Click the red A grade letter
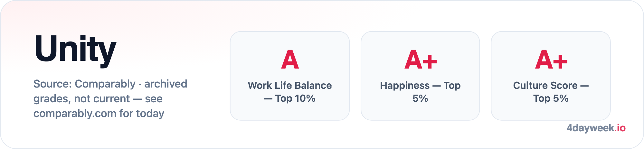 pyautogui.click(x=290, y=60)
